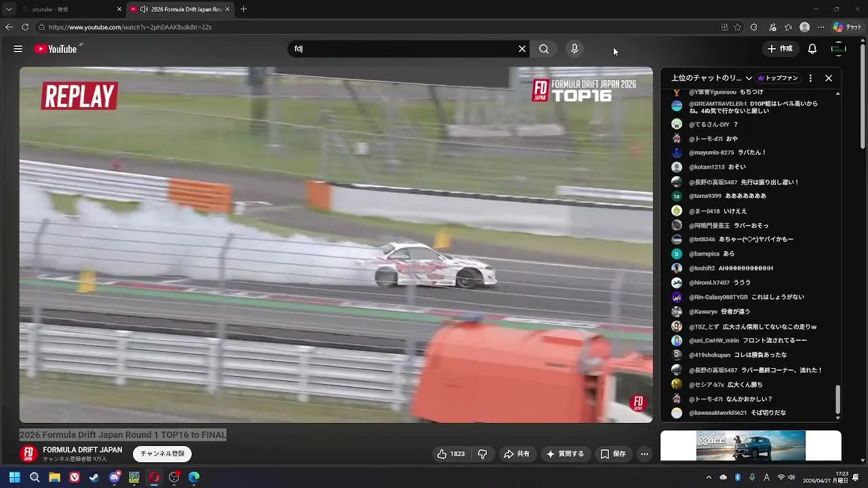The height and width of the screenshot is (488, 868).
Task: Click the chat panel scrollbar thumb
Action: coord(837,400)
